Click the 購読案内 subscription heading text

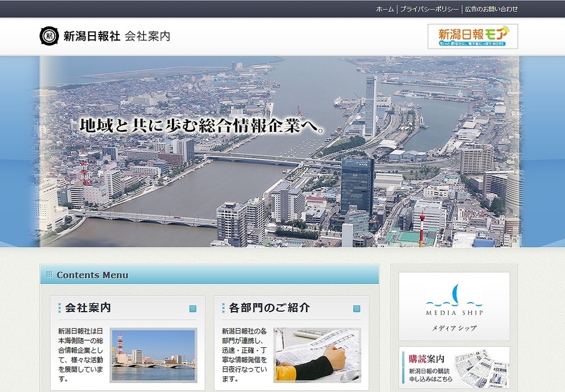pyautogui.click(x=425, y=359)
